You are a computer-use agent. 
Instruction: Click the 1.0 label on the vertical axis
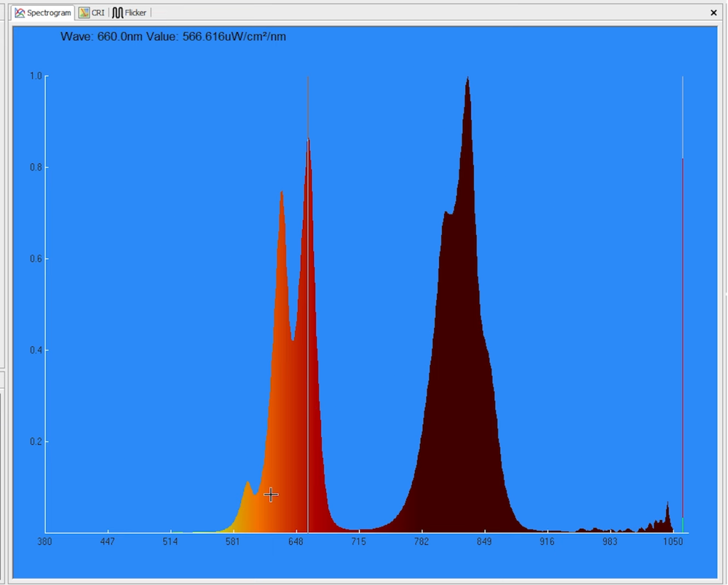pos(35,76)
